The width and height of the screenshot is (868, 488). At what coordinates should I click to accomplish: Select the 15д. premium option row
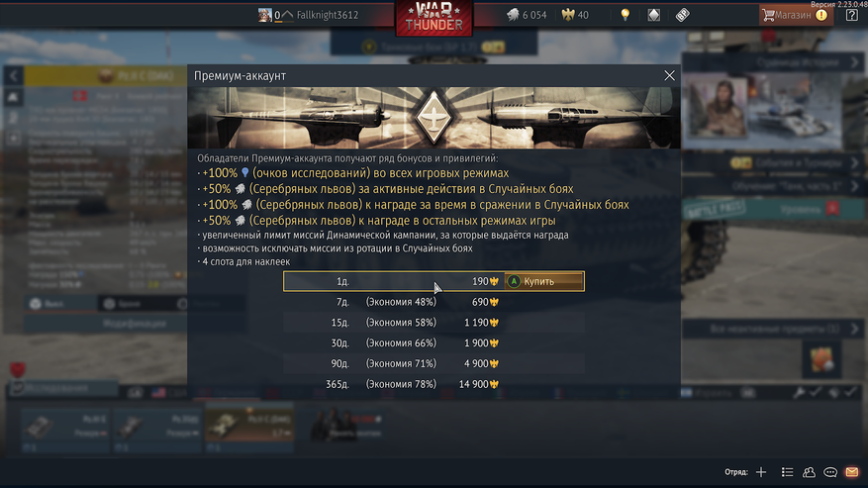coord(434,323)
